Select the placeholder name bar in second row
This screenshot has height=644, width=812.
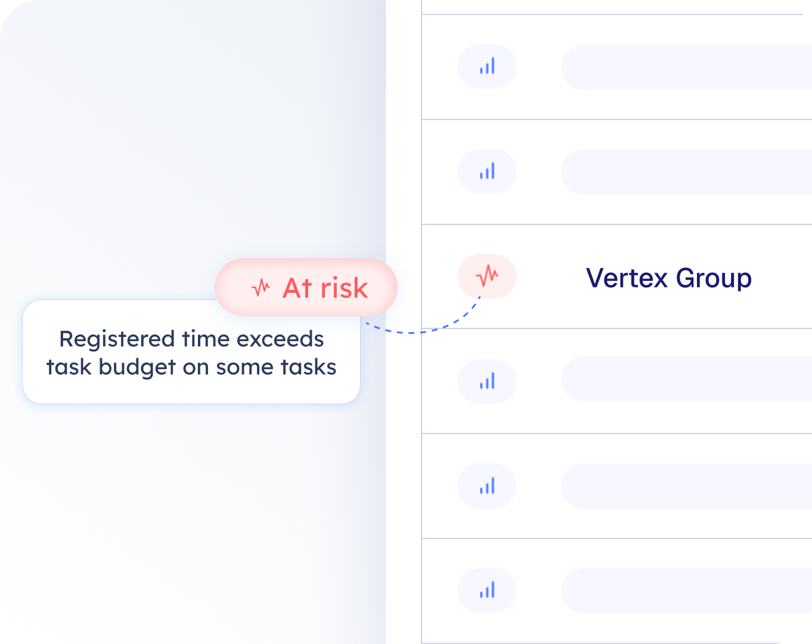687,172
